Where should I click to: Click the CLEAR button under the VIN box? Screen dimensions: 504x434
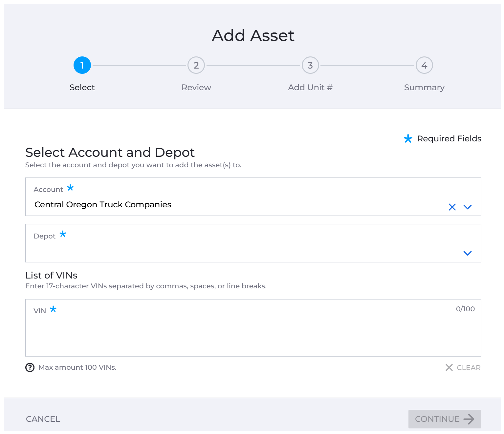click(463, 367)
